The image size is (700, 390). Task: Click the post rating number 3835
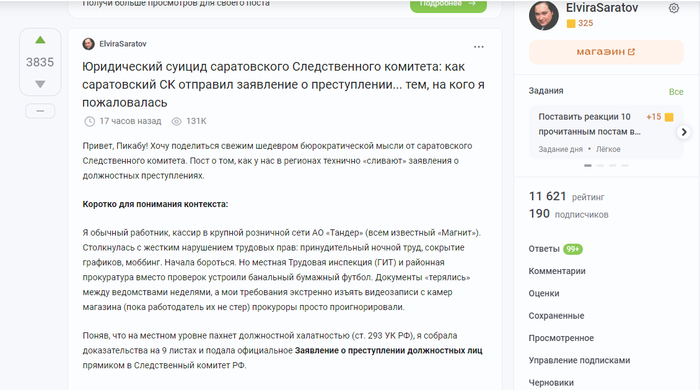(40, 62)
